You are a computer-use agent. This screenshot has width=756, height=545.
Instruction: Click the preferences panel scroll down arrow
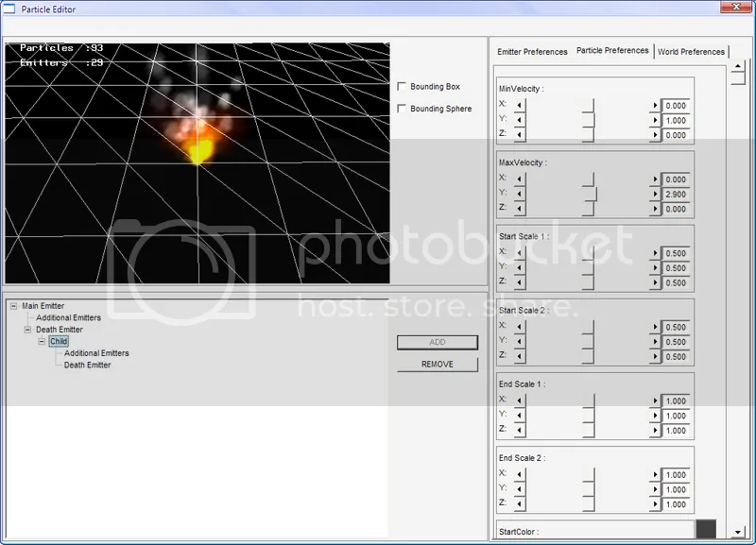tap(738, 532)
